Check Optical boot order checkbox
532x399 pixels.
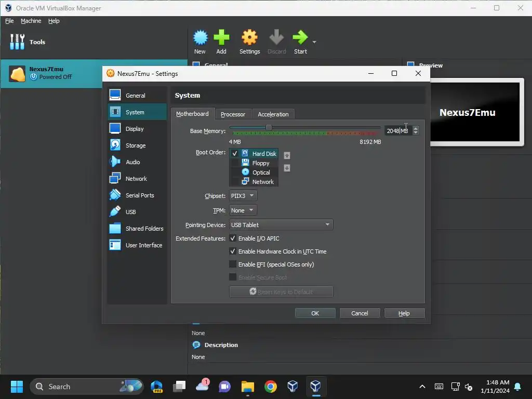[234, 172]
